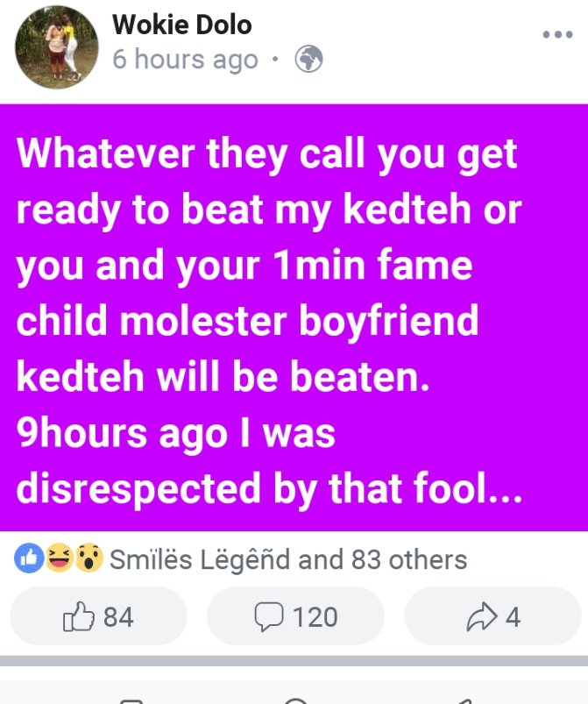Click the 84 likes count
The image size is (588, 704).
click(118, 617)
